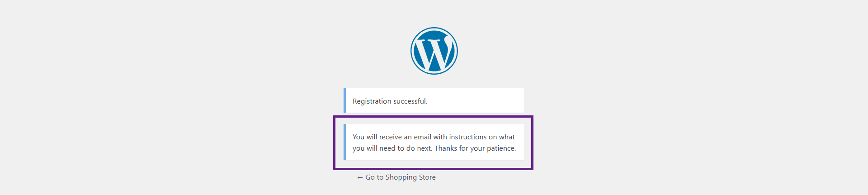This screenshot has width=868, height=195.
Task: Click the left arrow before Go to Shopping Store
Action: click(360, 178)
